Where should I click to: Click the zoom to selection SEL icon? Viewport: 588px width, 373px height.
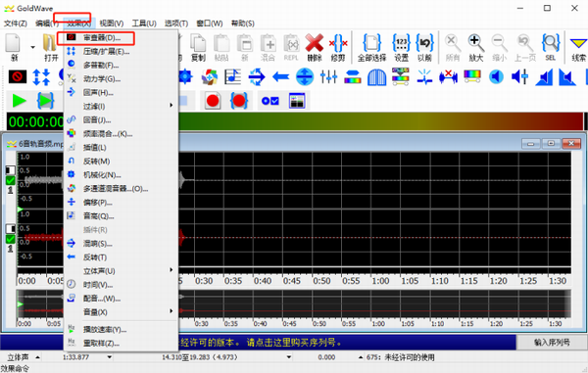pos(551,43)
